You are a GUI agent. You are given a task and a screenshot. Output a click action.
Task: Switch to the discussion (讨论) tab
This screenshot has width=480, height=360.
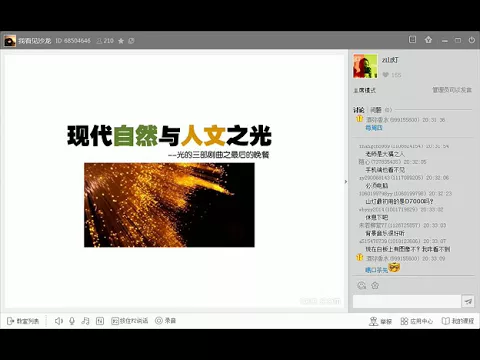click(359, 110)
